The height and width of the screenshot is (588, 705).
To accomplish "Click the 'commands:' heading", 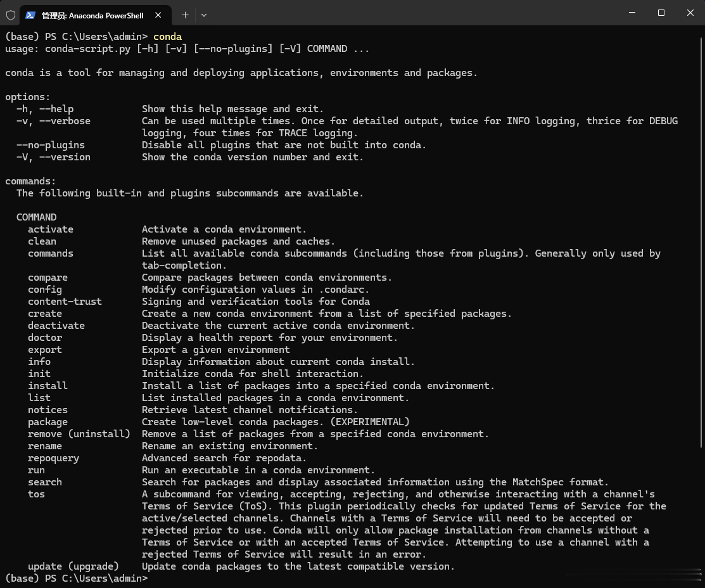I will point(30,181).
